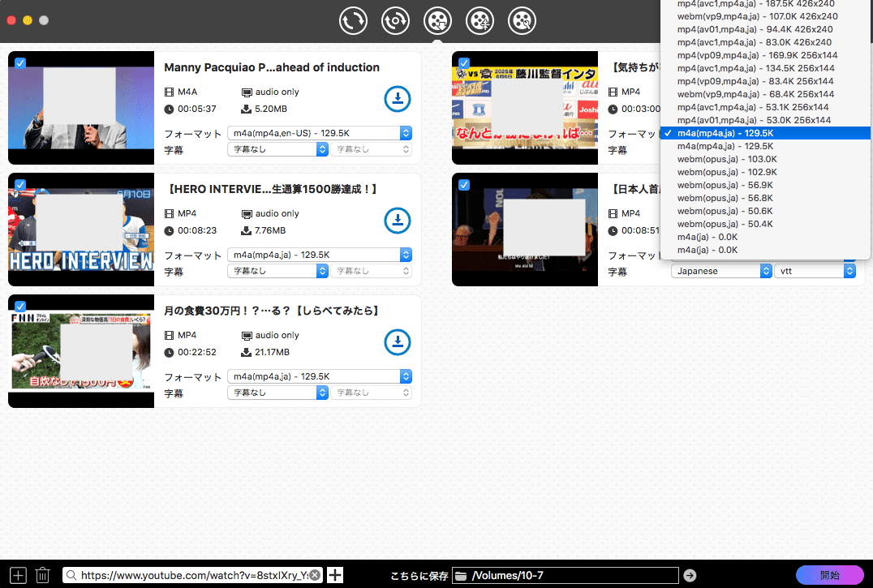
Task: Open the save folder arrow button
Action: click(x=690, y=575)
